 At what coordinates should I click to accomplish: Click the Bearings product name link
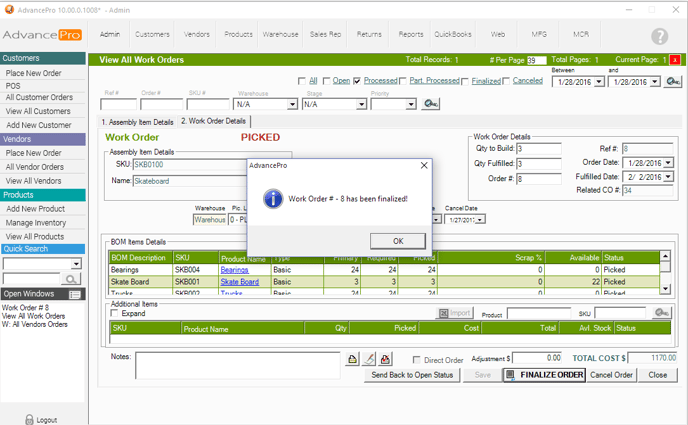coord(234,270)
